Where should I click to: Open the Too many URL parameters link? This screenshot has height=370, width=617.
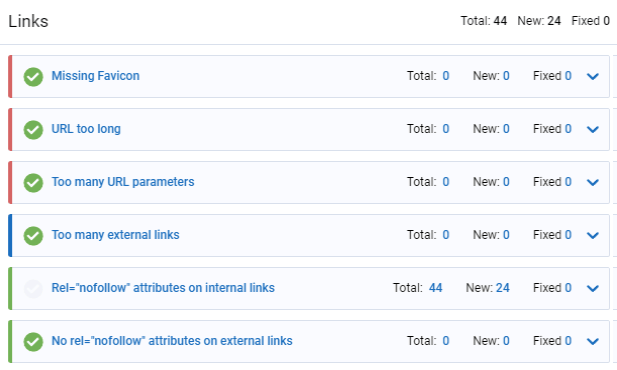click(x=123, y=182)
